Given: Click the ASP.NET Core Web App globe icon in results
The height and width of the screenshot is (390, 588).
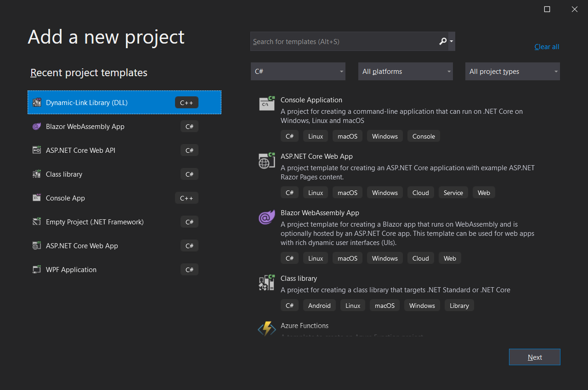Looking at the screenshot, I should click(x=267, y=160).
